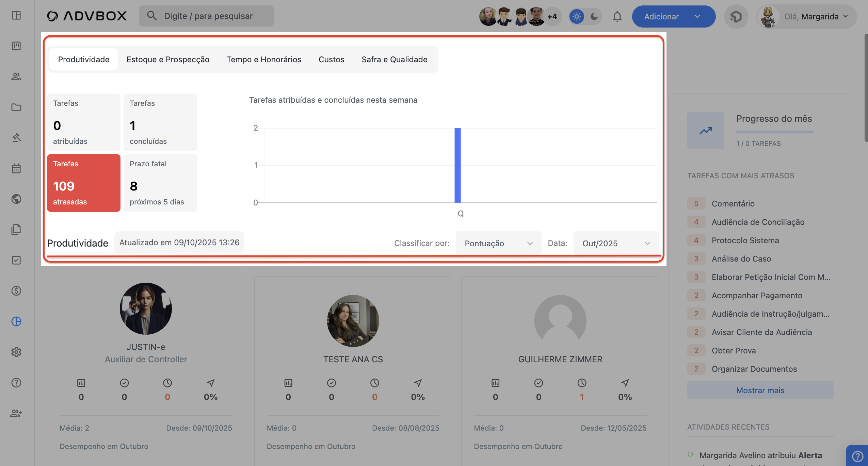Viewport: 868px width, 466px height.
Task: Open the settings gear sidebar icon
Action: 16,352
